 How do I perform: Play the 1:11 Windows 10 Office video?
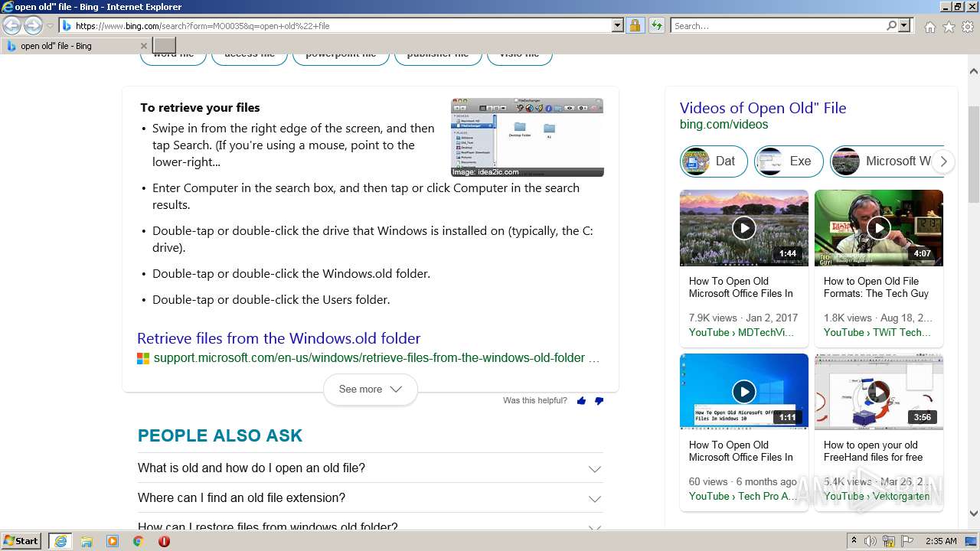click(744, 391)
